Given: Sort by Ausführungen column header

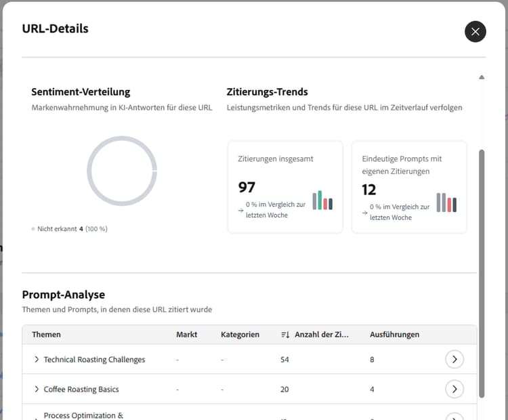Looking at the screenshot, I should pos(394,335).
